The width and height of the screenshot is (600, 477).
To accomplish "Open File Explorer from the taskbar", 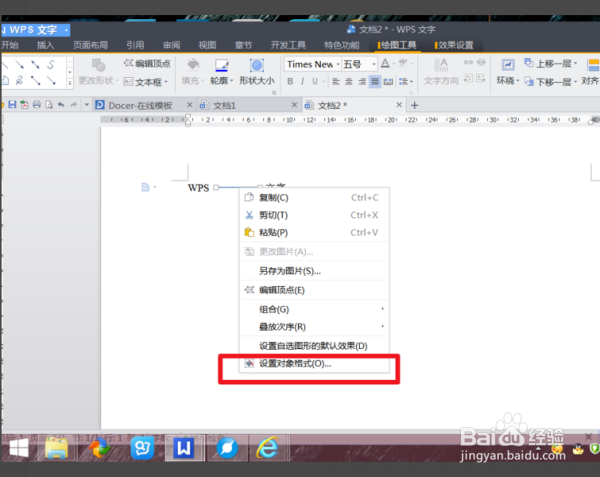I will pos(57,448).
